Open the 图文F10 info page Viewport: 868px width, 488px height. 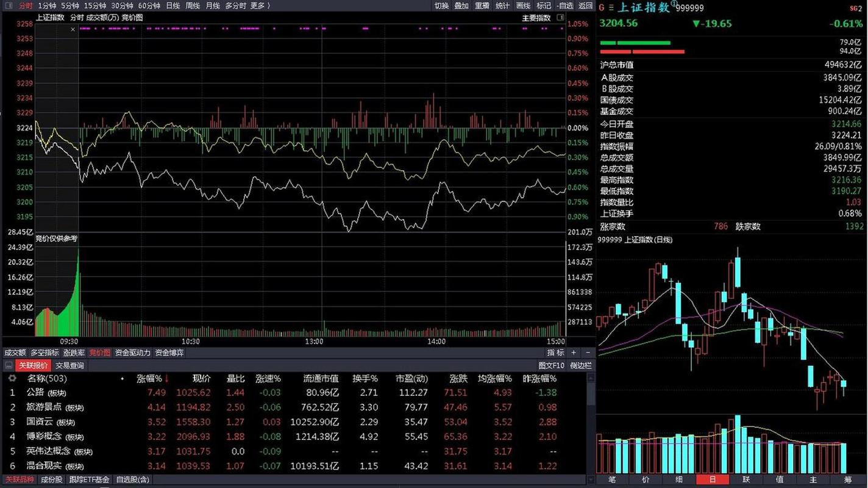pyautogui.click(x=551, y=366)
